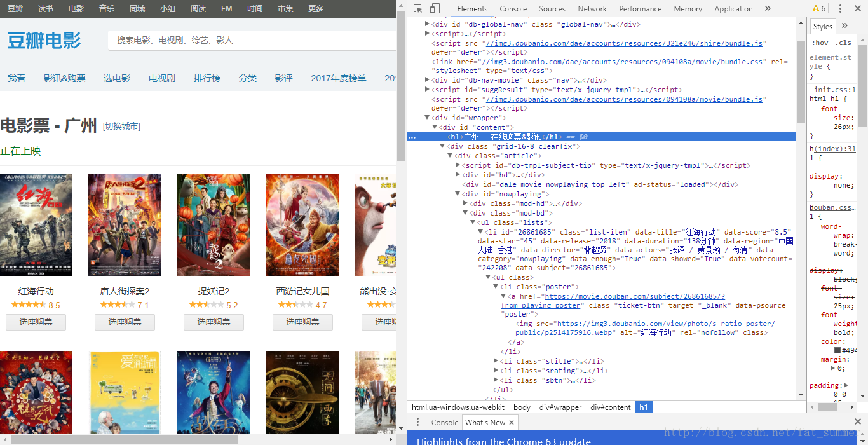Switch to the Console tab
Screen dimensions: 868x445
(513, 9)
